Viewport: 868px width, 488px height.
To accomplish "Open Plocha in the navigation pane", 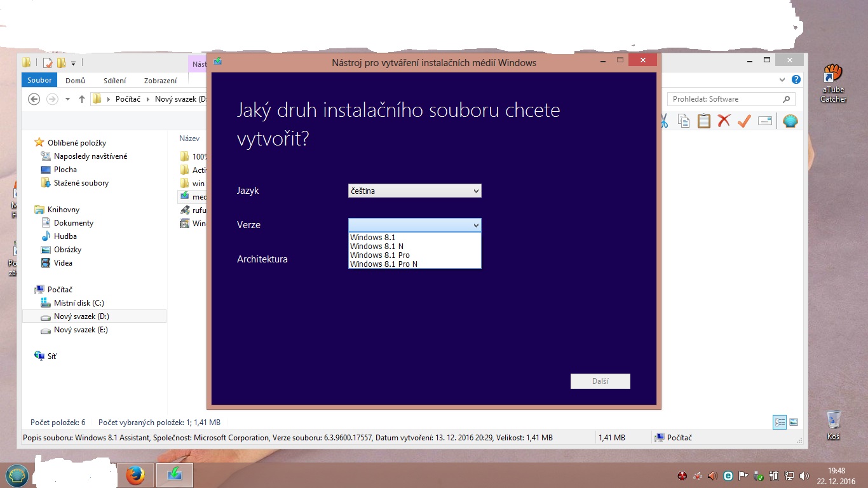I will pos(65,170).
